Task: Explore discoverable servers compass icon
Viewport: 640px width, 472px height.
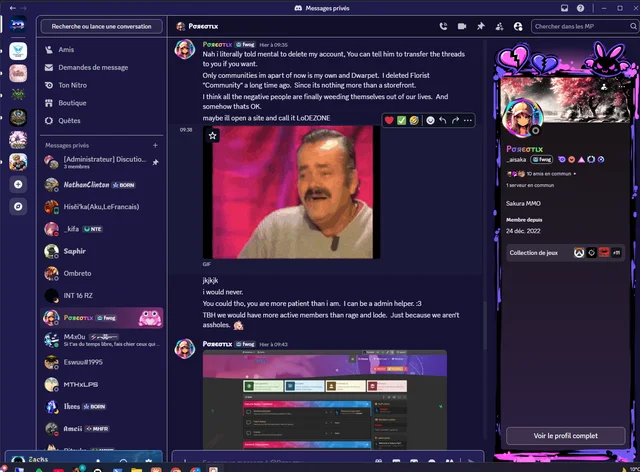Action: 18,207
